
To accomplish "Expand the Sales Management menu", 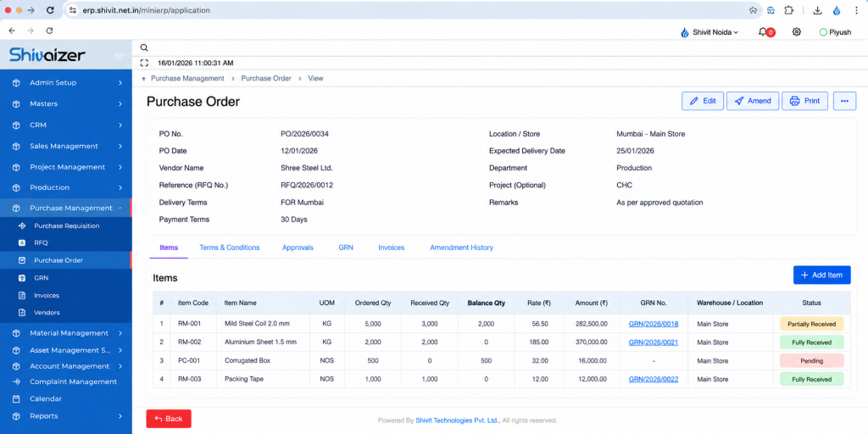I will pyautogui.click(x=120, y=147).
